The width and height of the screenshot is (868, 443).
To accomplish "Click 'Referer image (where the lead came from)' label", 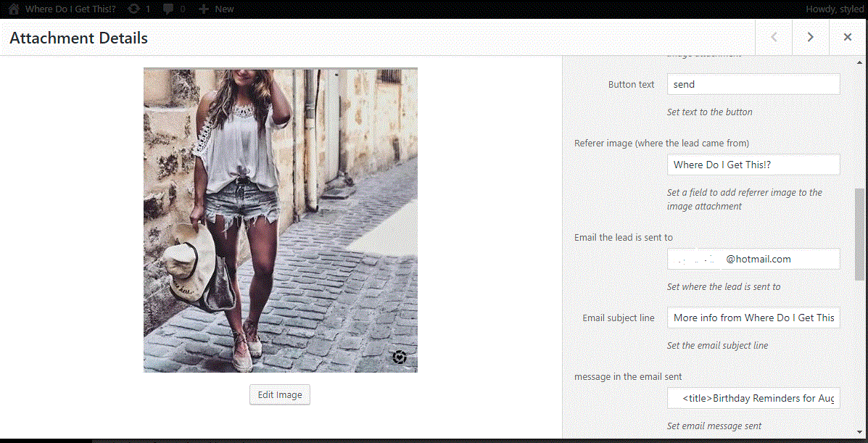I will pyautogui.click(x=661, y=143).
